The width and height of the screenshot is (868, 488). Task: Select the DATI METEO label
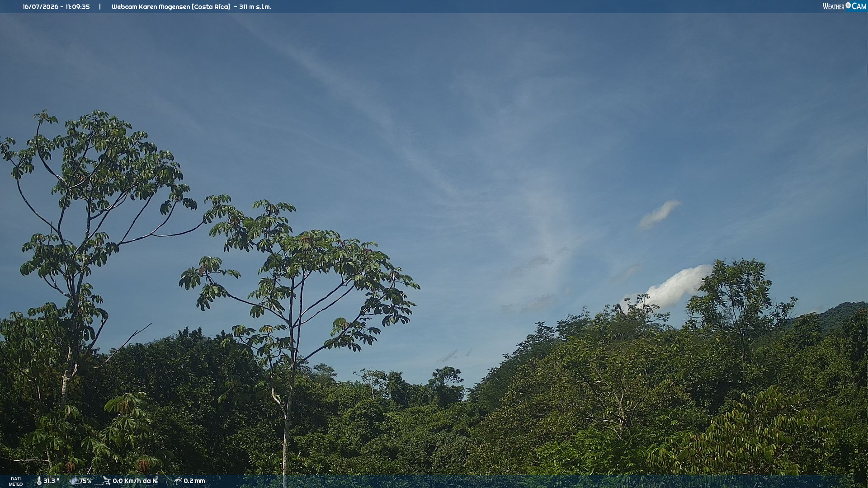16,482
